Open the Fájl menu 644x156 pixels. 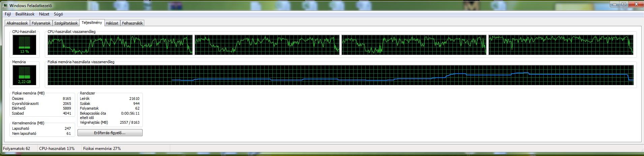8,14
